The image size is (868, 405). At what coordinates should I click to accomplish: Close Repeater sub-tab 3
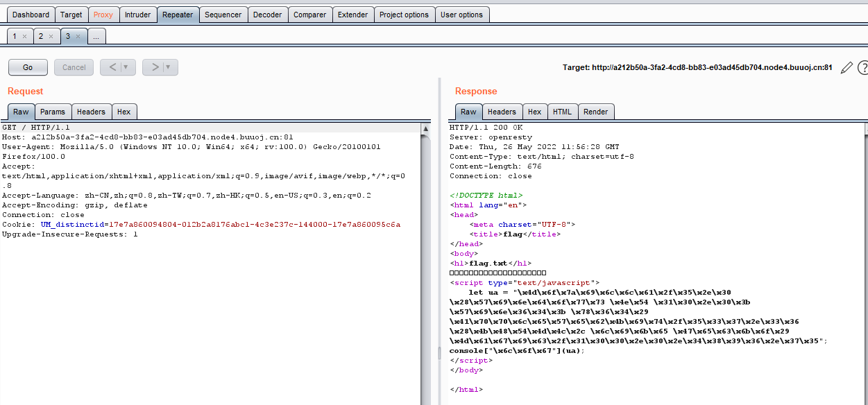click(78, 37)
